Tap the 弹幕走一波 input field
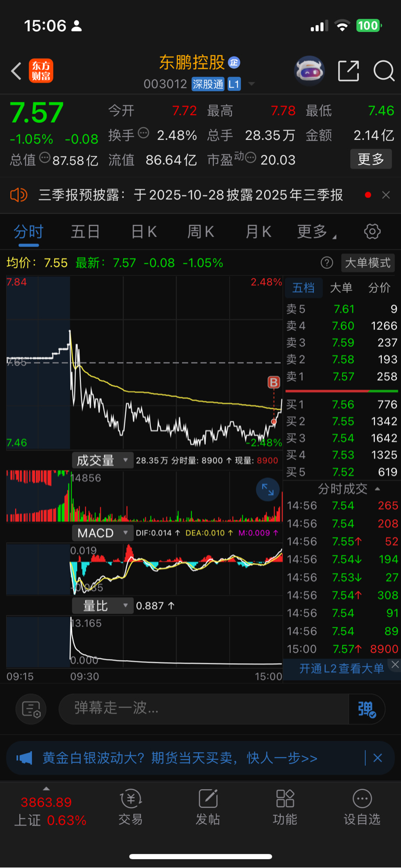This screenshot has height=868, width=401. 204,709
